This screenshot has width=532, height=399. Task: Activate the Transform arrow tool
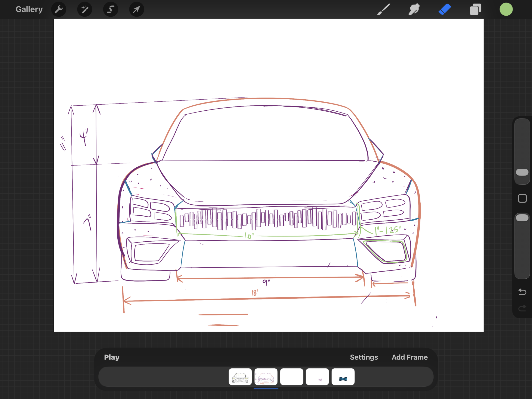[137, 9]
